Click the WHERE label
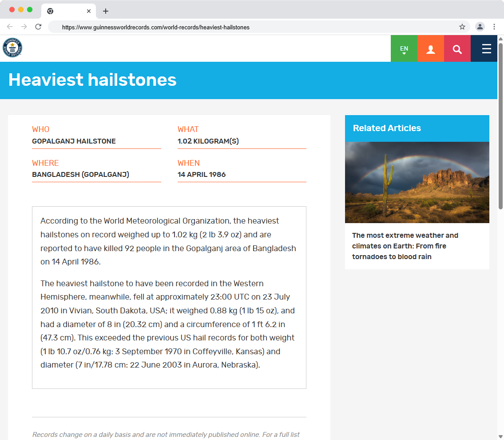 pos(45,163)
